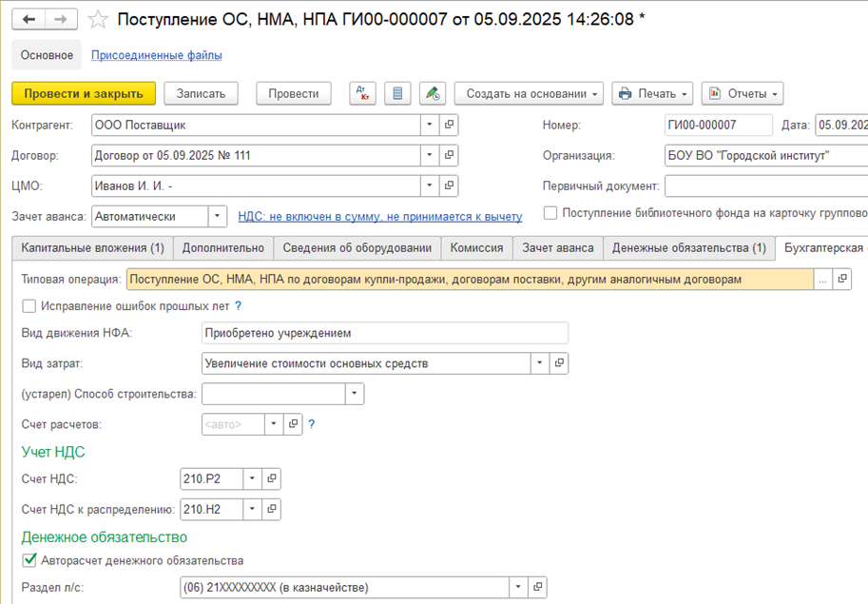Open Денежные обязательства (1) tab
Image resolution: width=868 pixels, height=604 pixels.
pos(689,248)
